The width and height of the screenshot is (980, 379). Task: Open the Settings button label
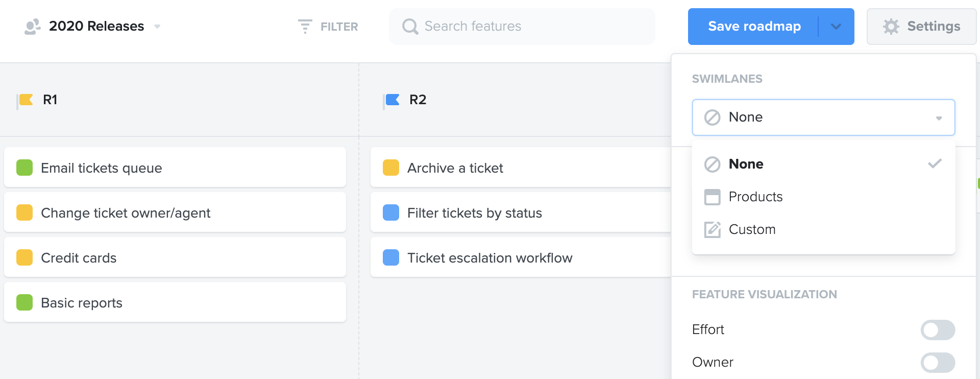[934, 27]
